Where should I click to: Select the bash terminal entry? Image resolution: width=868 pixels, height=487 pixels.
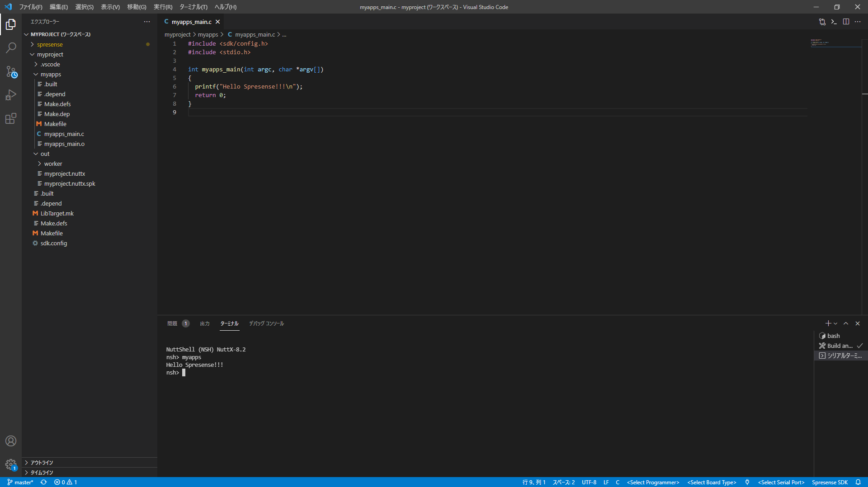coord(840,336)
